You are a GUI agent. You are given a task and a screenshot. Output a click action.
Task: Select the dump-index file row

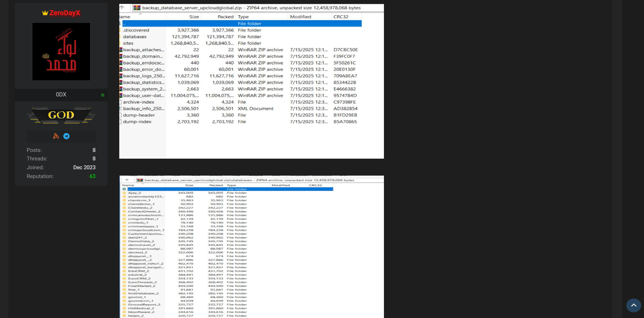tap(137, 122)
